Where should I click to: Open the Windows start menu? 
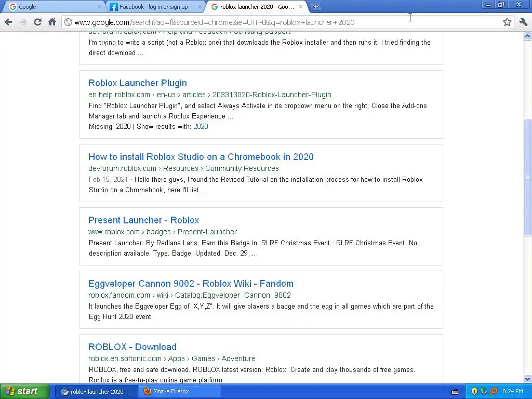[x=25, y=392]
